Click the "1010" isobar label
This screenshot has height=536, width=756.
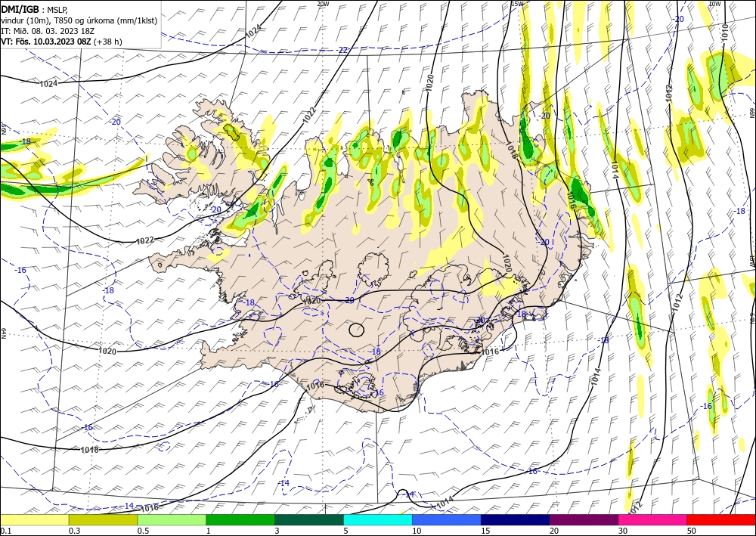725,33
